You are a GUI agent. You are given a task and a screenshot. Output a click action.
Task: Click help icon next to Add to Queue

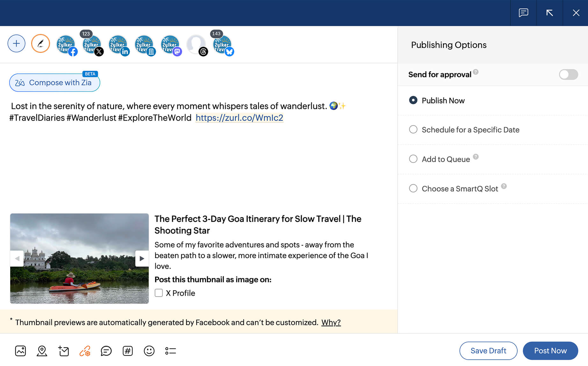[x=476, y=157]
